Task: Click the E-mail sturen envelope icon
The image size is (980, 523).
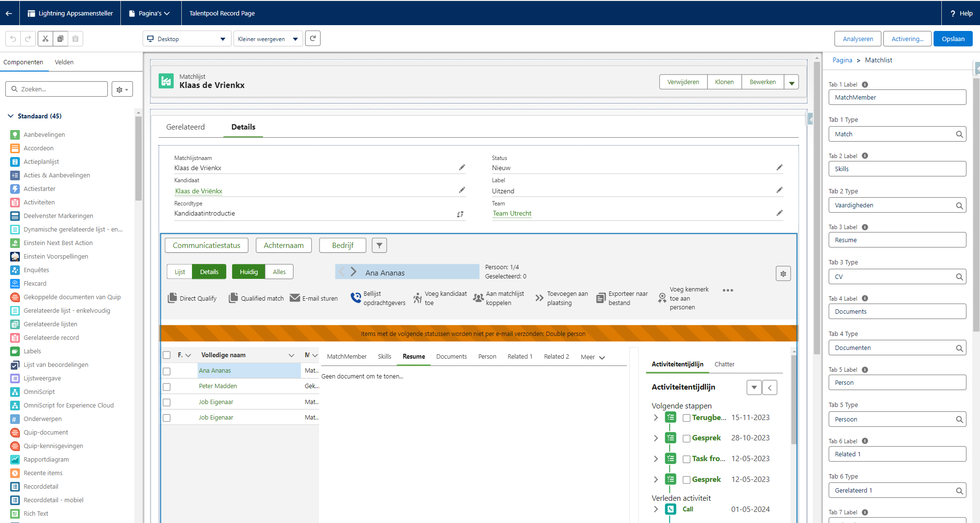Action: click(294, 298)
